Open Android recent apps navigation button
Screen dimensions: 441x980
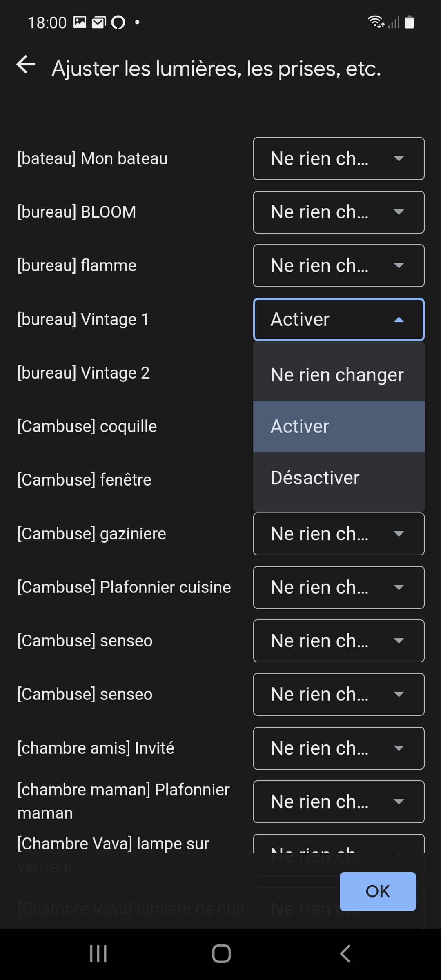pyautogui.click(x=98, y=954)
